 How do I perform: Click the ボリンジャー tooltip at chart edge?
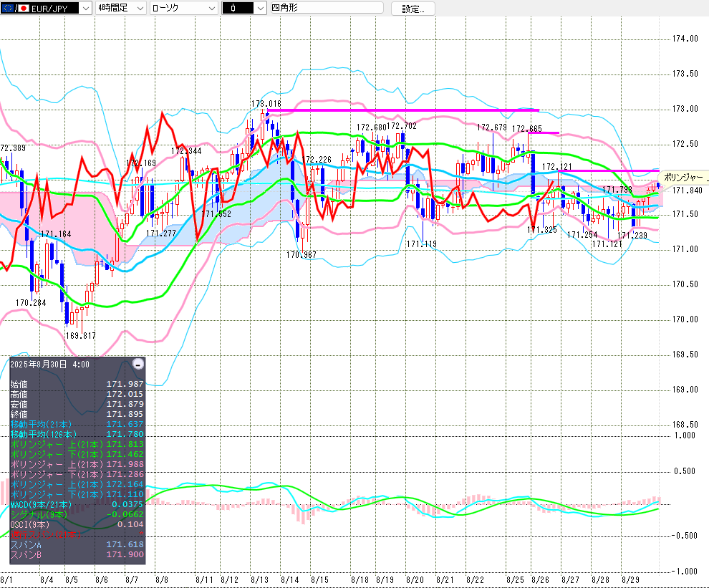pyautogui.click(x=684, y=178)
